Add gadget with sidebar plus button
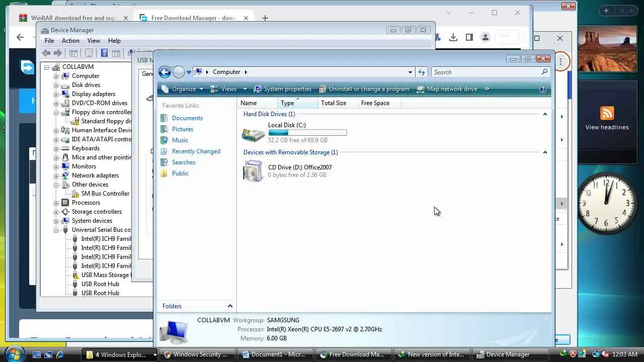This screenshot has width=644, height=362. (x=606, y=11)
